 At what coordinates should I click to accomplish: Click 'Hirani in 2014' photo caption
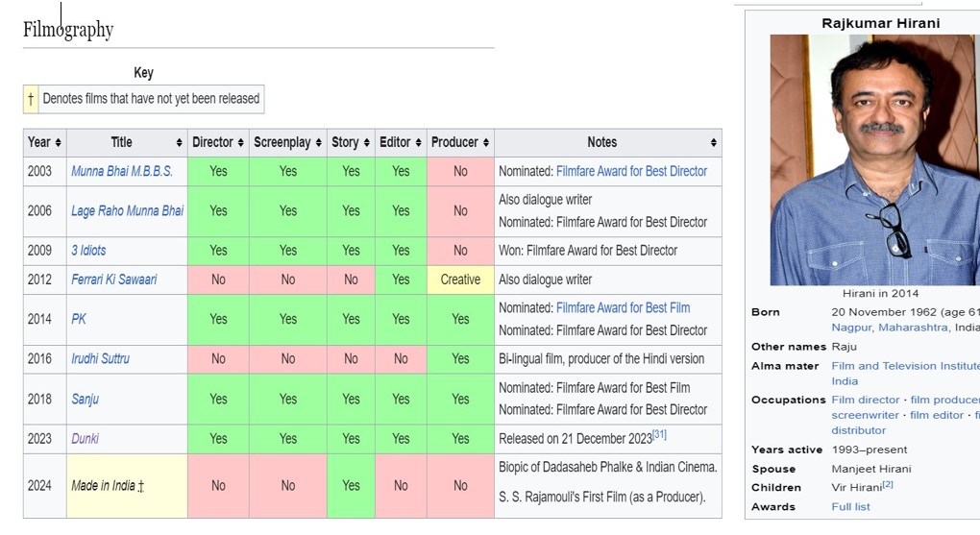(x=880, y=293)
